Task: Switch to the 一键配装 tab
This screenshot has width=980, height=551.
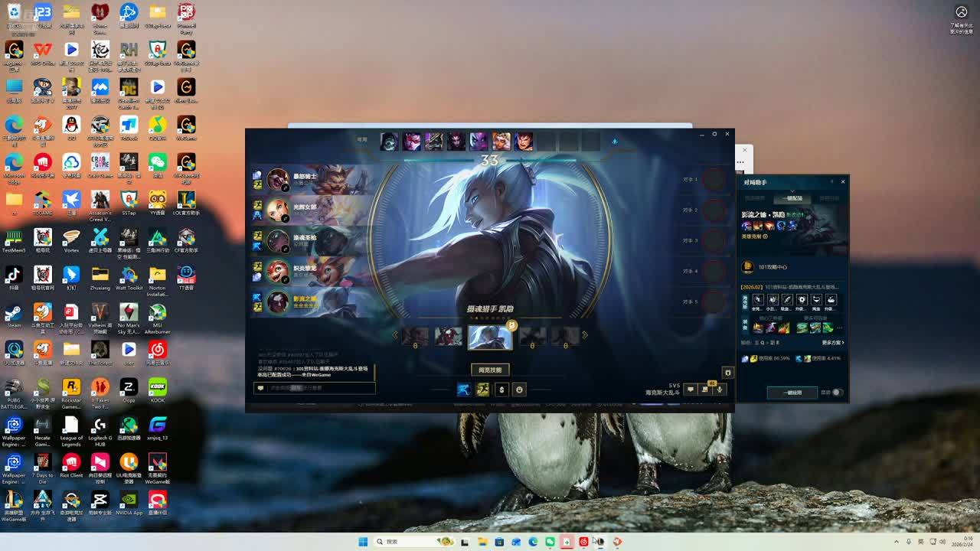Action: pos(792,198)
